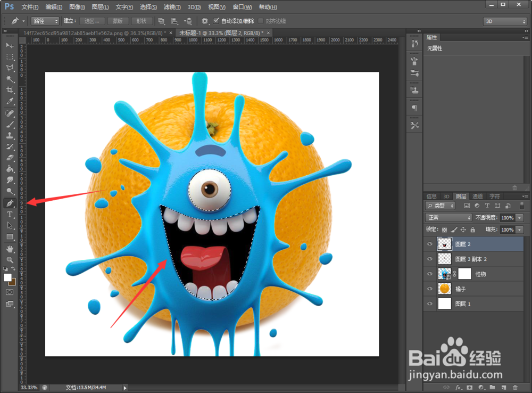Viewport: 532px width, 393px height.
Task: Activate the Hand tool
Action: click(x=10, y=249)
